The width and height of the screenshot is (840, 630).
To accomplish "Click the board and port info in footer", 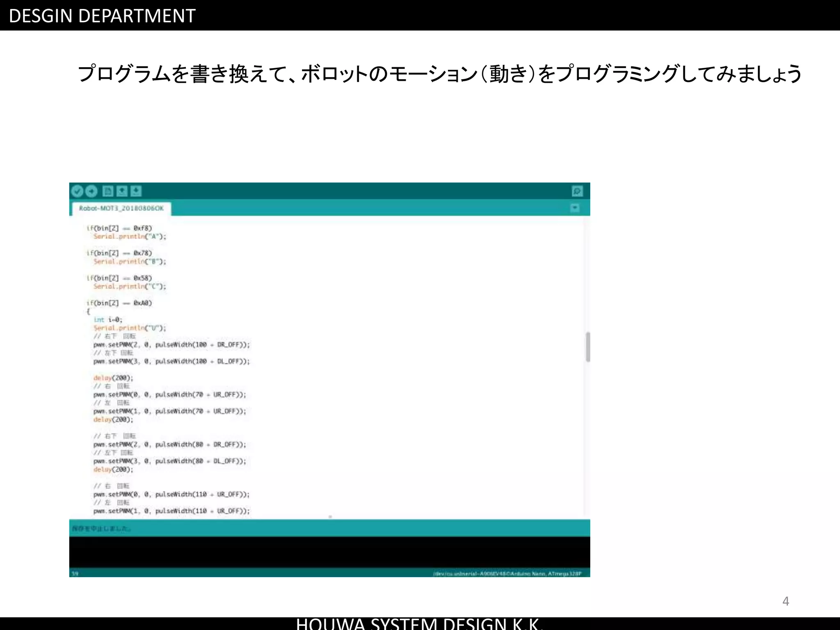I will 507,573.
